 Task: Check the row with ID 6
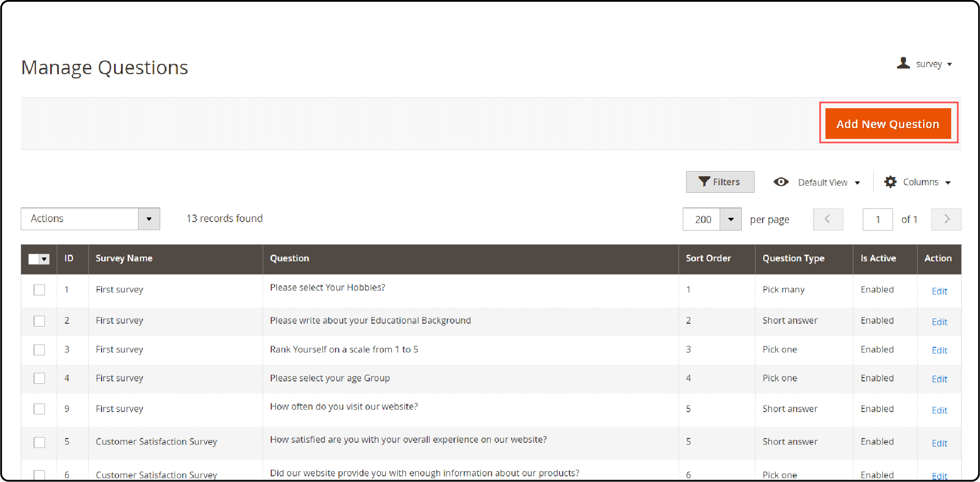(x=39, y=475)
